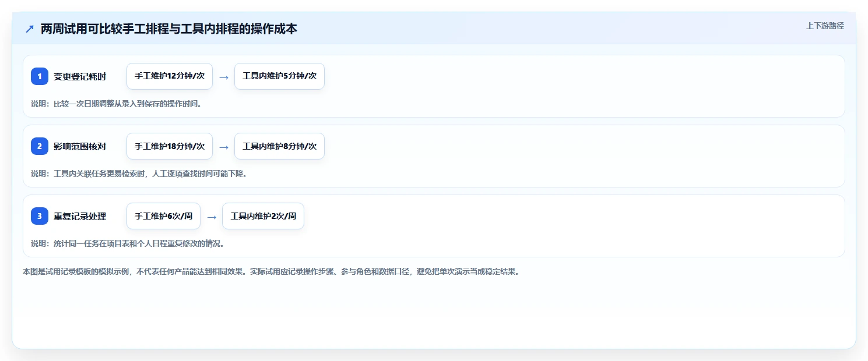Click the arrow after 手工维护6次/周
Screen dimensions: 868x361
(212, 217)
